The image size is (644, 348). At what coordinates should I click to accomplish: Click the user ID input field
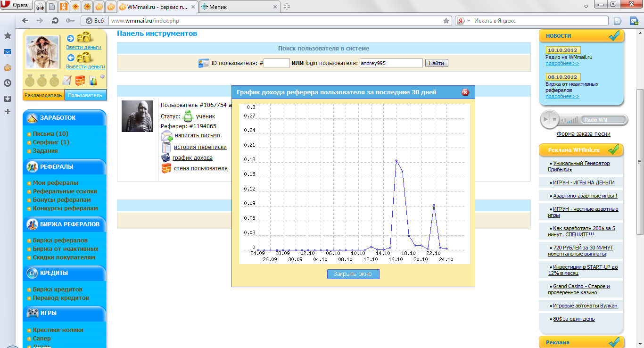pyautogui.click(x=277, y=63)
